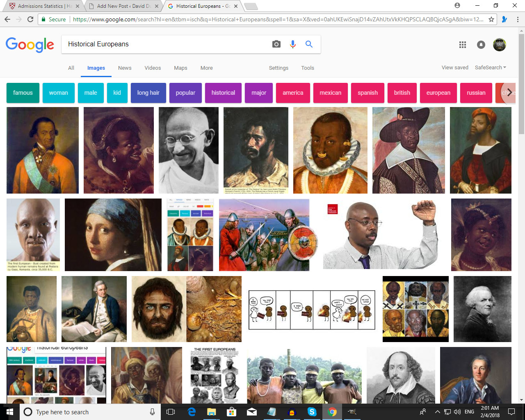Image resolution: width=525 pixels, height=420 pixels.
Task: Open Google notifications bell
Action: point(481,45)
